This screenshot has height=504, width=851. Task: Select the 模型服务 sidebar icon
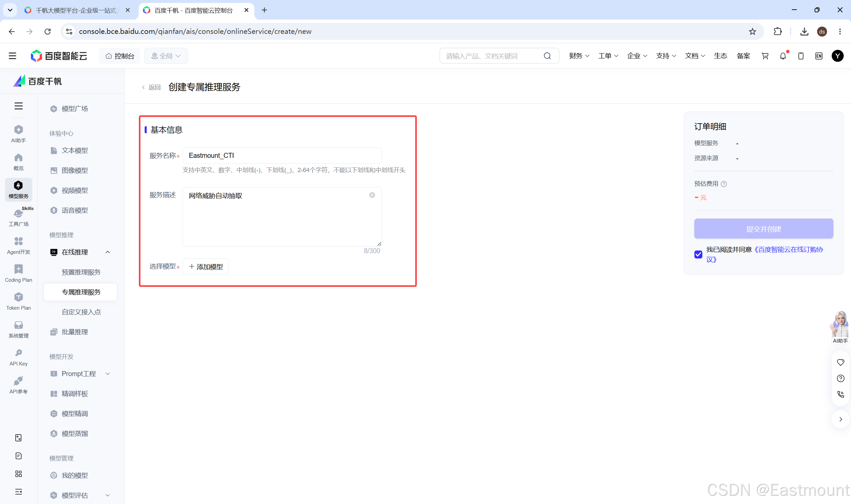[18, 189]
